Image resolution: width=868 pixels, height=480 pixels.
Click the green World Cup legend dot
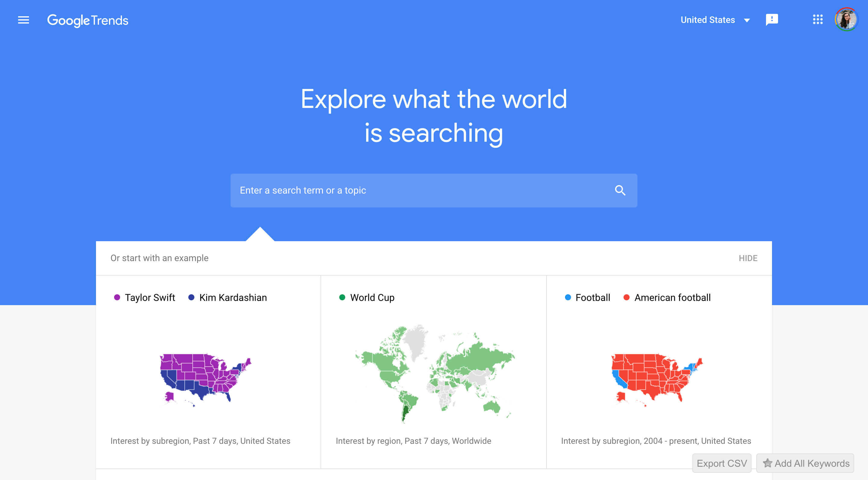click(342, 297)
